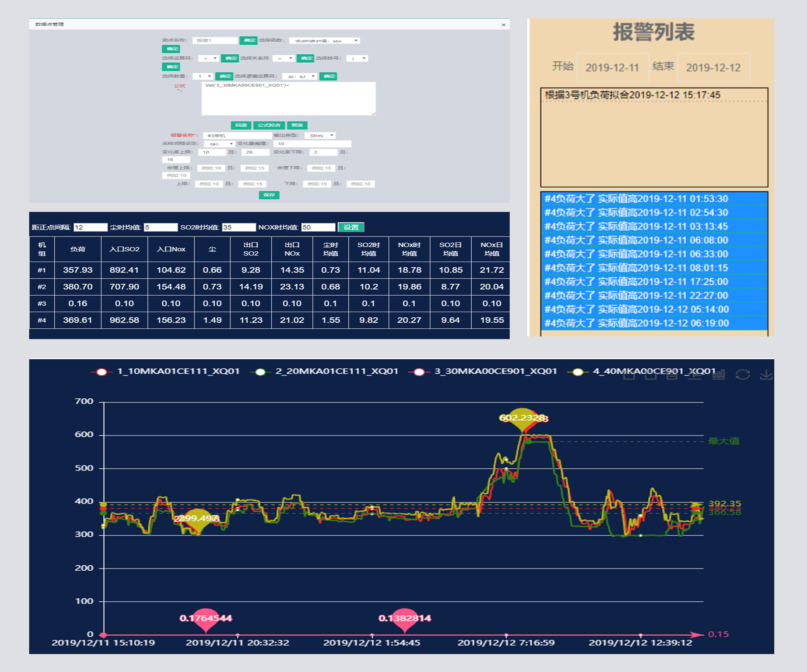
Task: Toggle 4_40MKA00CE901_XQ01 series legend
Action: click(x=642, y=371)
